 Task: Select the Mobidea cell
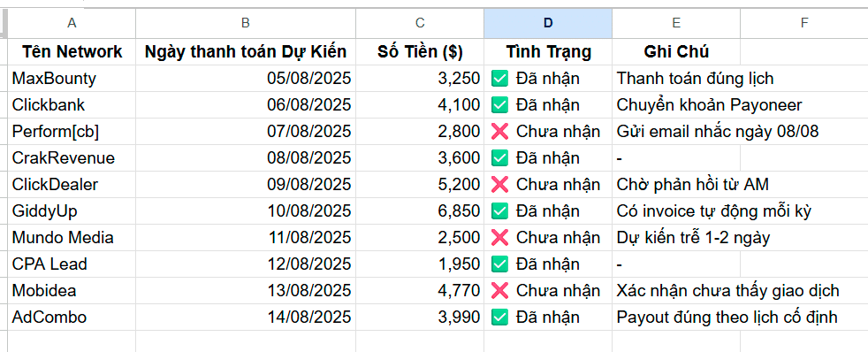point(72,291)
